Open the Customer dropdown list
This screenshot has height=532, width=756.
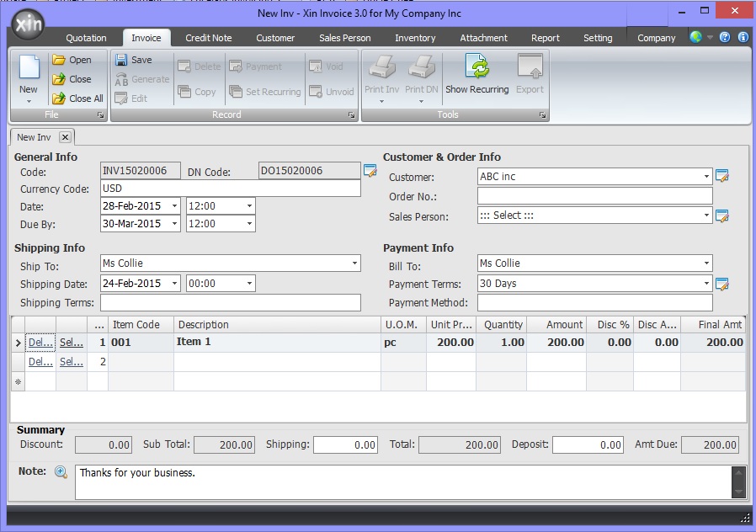click(x=706, y=177)
